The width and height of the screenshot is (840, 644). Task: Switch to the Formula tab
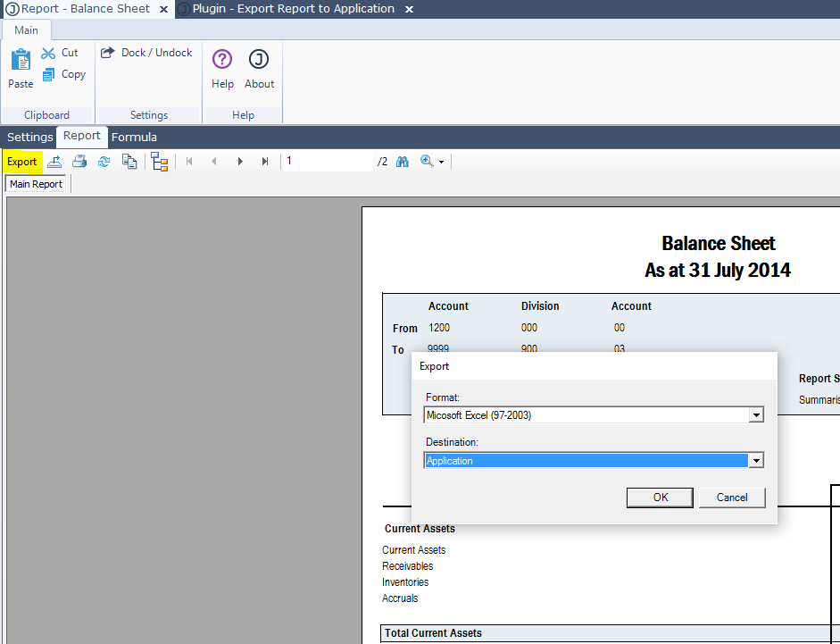(x=134, y=138)
